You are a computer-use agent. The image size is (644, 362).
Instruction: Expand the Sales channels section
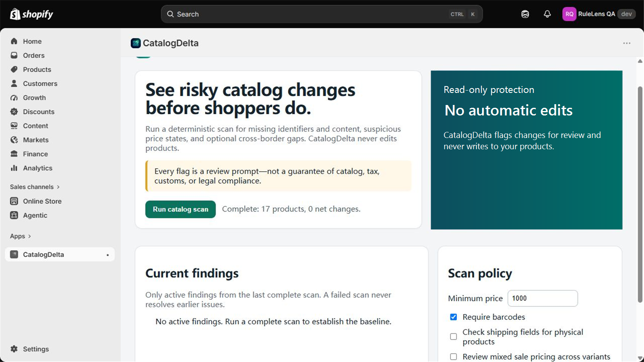tap(35, 187)
